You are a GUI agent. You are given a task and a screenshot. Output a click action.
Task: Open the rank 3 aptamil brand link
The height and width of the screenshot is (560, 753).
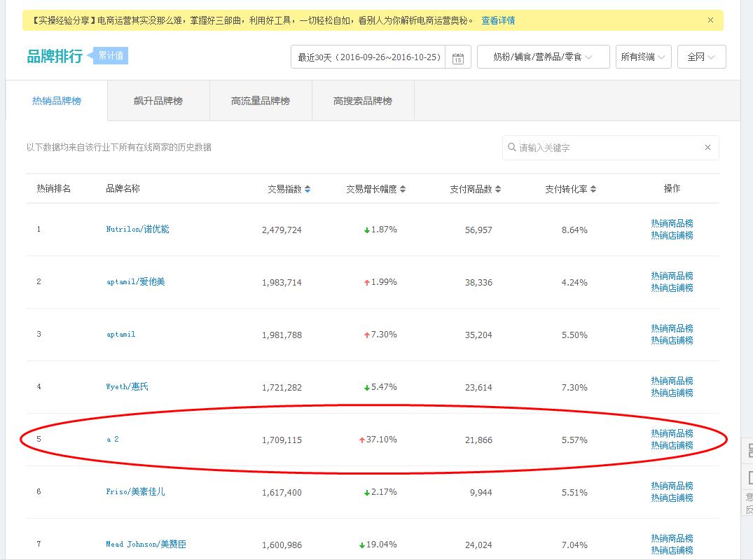[120, 335]
